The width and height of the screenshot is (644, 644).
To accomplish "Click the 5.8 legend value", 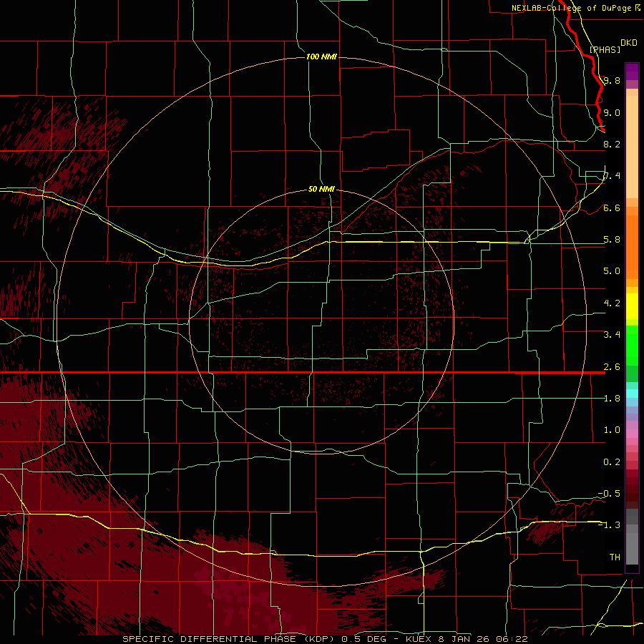I will coord(612,240).
